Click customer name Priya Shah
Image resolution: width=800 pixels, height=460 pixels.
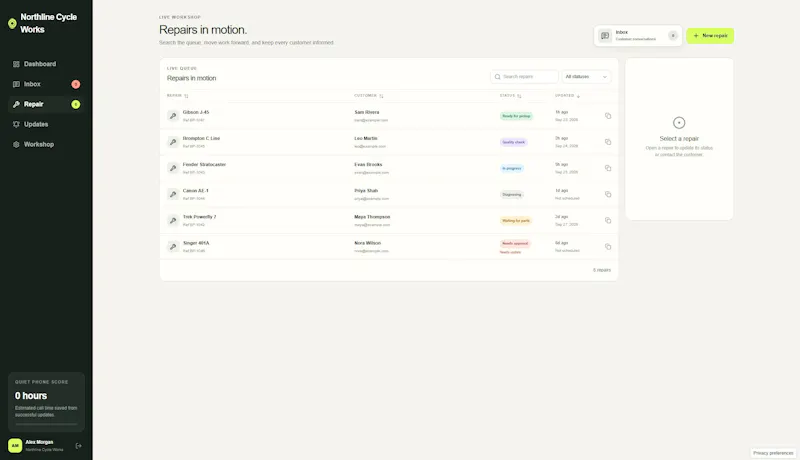[x=366, y=191]
